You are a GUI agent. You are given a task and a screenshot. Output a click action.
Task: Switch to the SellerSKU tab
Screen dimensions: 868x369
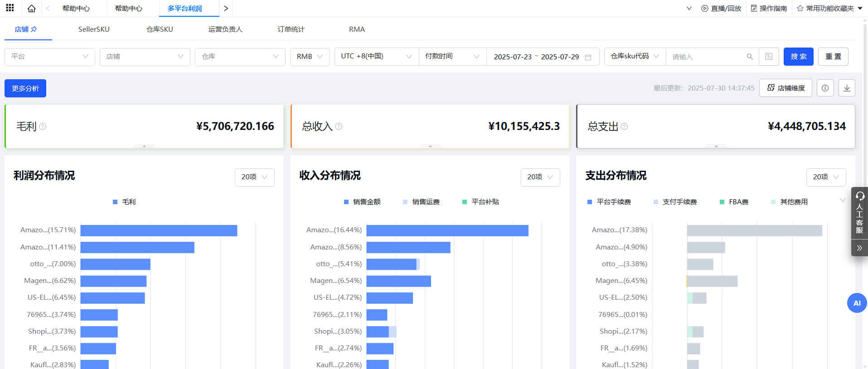point(94,29)
